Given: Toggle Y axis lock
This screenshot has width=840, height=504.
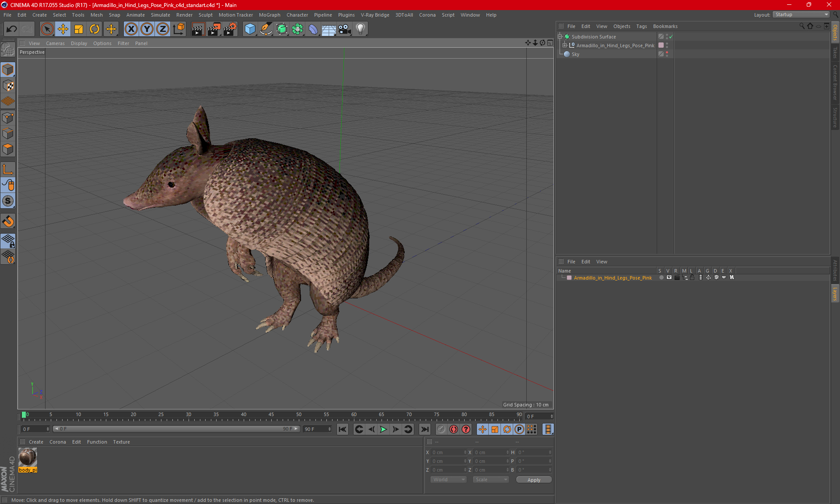Looking at the screenshot, I should click(147, 29).
